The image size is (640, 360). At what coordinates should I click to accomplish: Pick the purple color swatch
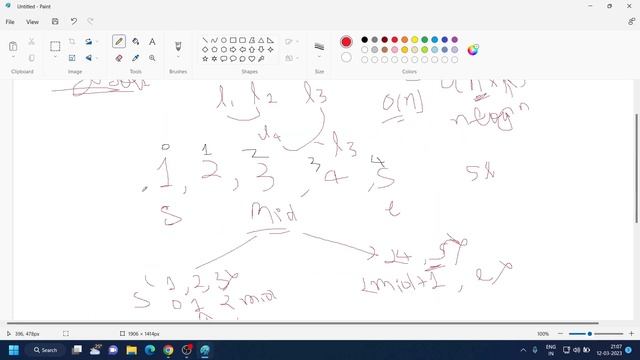pyautogui.click(x=454, y=40)
